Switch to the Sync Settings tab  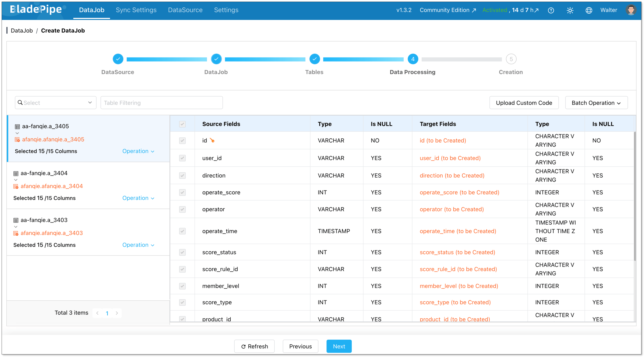(x=136, y=10)
